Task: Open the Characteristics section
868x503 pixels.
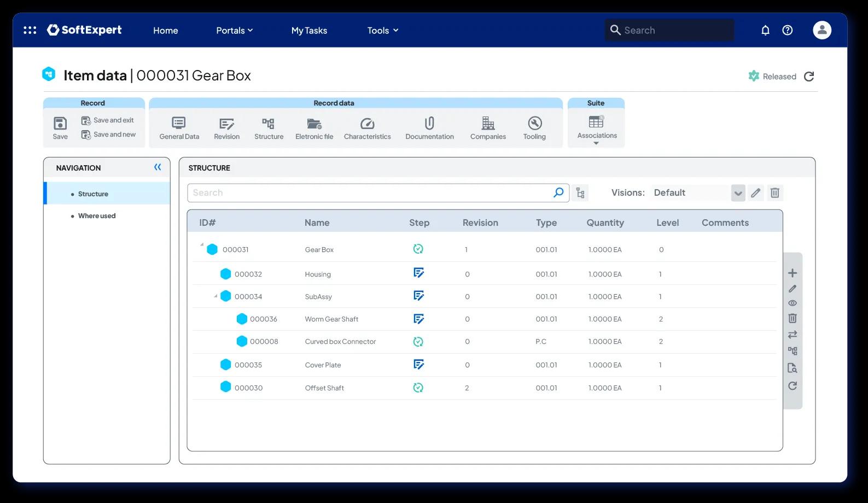Action: (367, 128)
